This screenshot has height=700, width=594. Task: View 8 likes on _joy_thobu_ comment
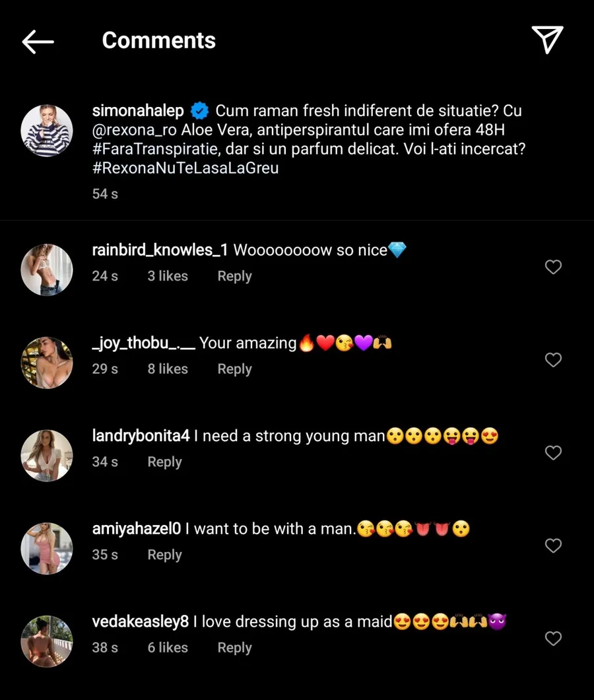(168, 369)
